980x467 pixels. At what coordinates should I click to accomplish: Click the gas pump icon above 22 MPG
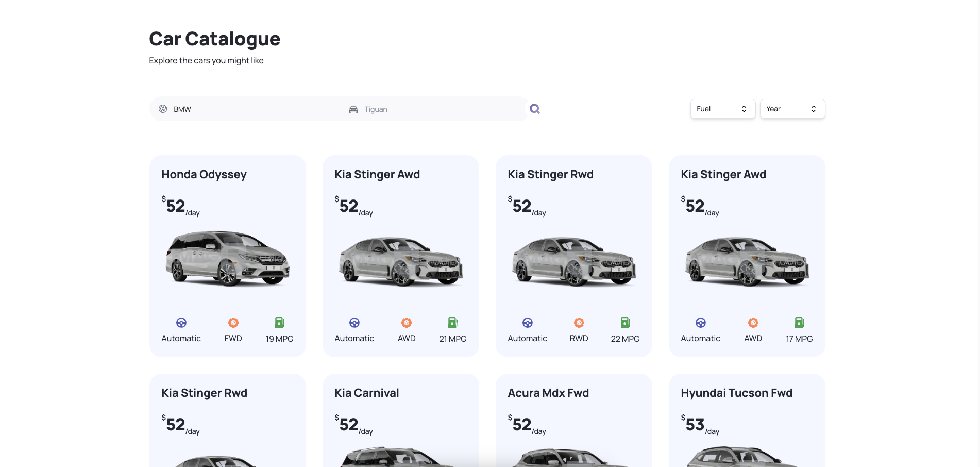point(626,323)
